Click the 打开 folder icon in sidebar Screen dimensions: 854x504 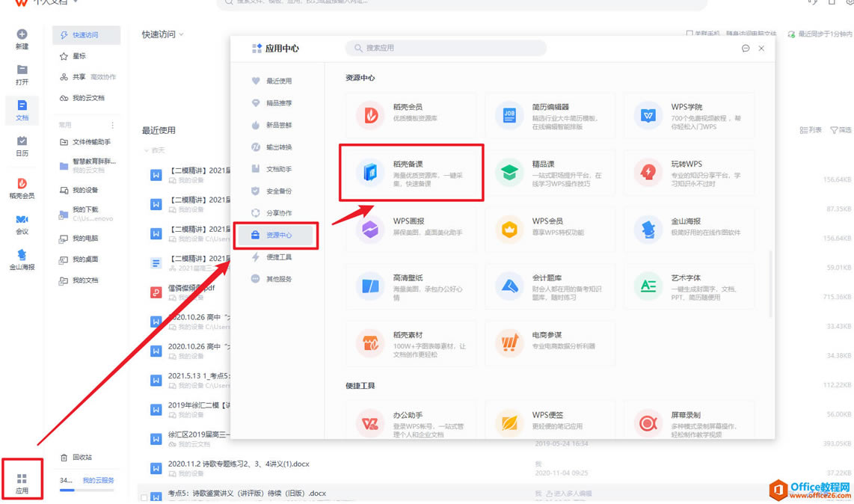(22, 70)
